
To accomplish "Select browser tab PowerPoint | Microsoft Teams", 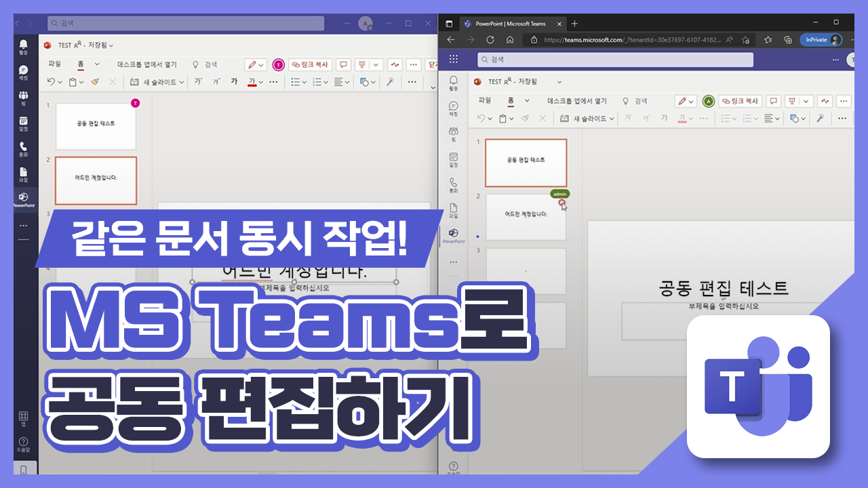I will point(515,23).
